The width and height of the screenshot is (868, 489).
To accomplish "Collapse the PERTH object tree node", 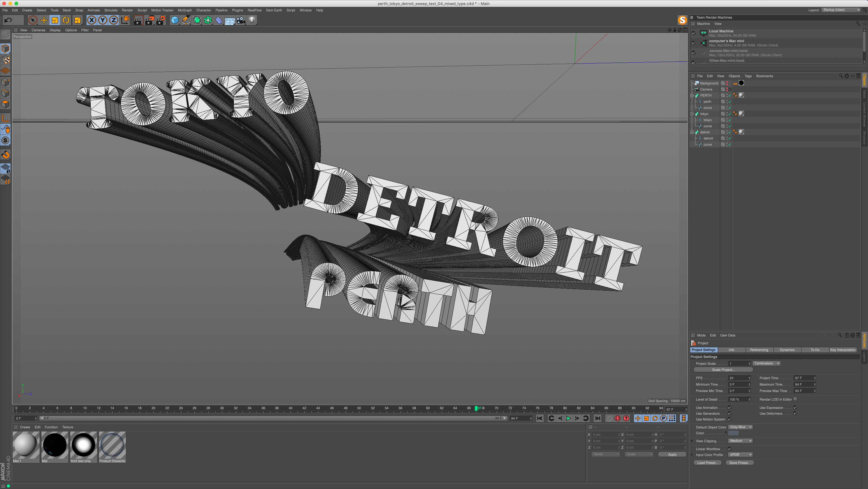I will click(692, 95).
